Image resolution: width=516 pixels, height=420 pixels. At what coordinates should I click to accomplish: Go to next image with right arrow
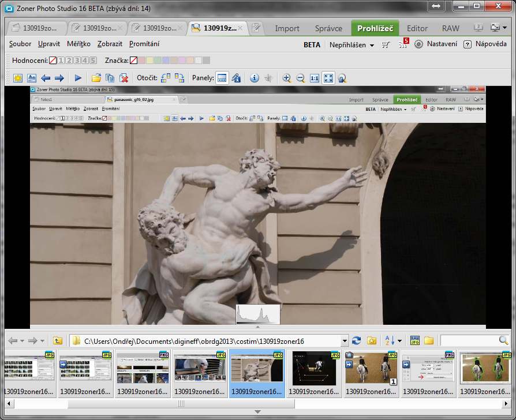coord(59,78)
